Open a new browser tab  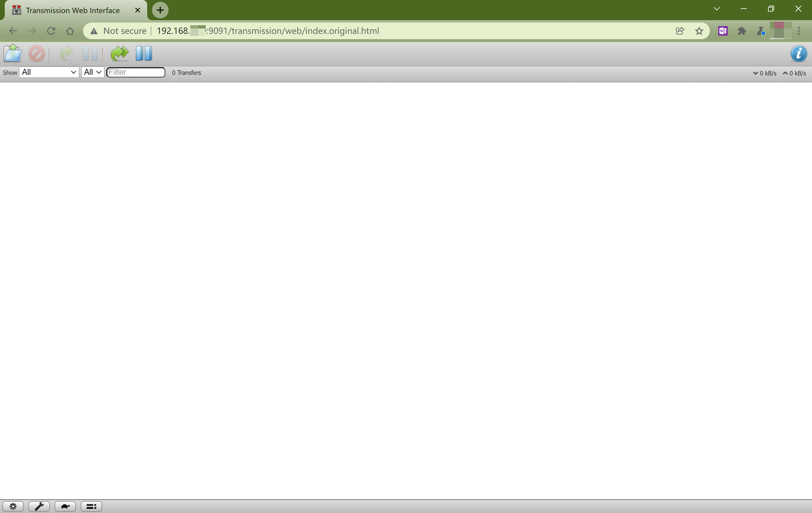160,10
